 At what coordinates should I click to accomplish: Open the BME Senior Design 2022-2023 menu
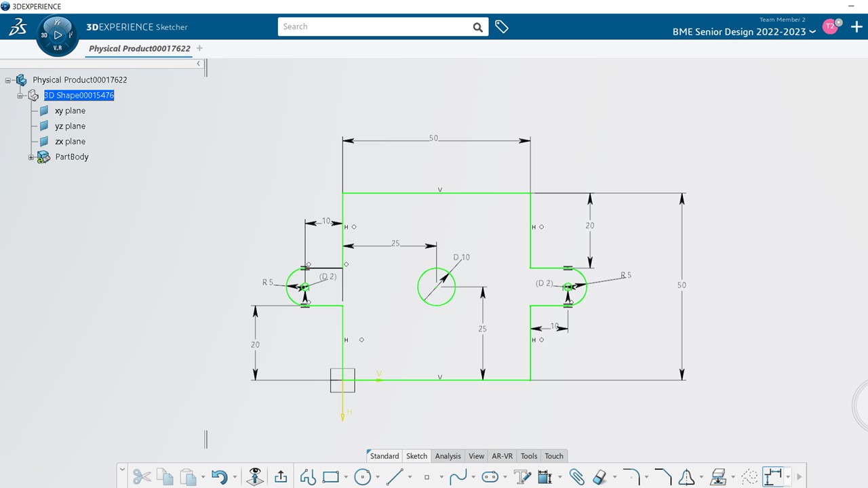click(744, 31)
